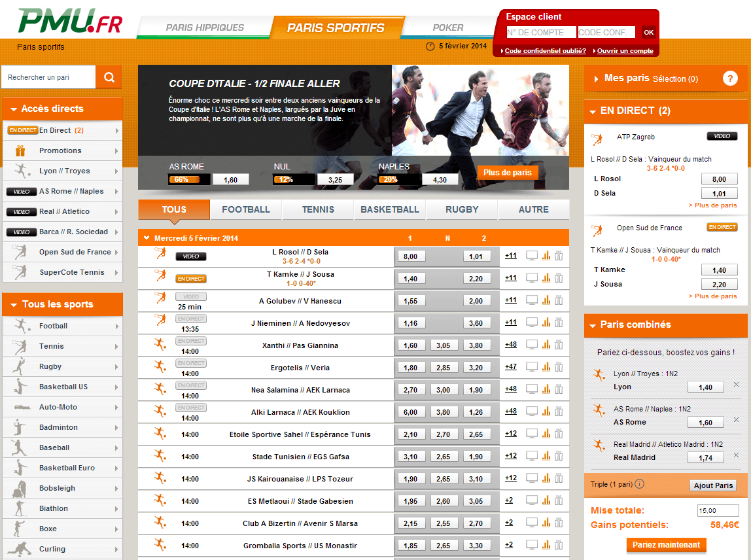Click the Badminton sport icon in sidebar
Image resolution: width=751 pixels, height=560 pixels.
(19, 427)
